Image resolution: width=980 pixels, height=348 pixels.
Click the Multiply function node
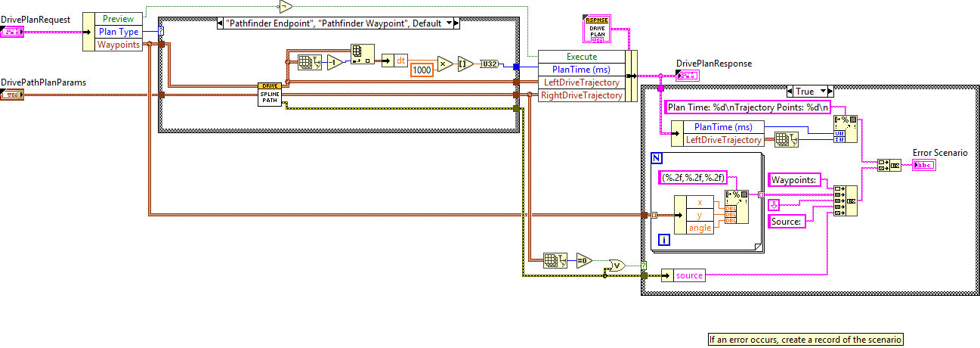coord(441,65)
